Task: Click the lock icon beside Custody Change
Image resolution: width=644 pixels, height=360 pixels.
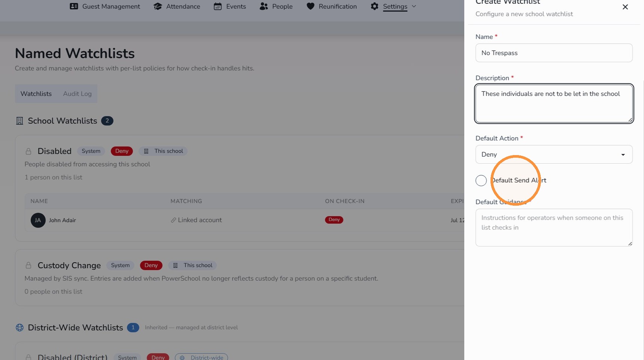Action: tap(28, 266)
